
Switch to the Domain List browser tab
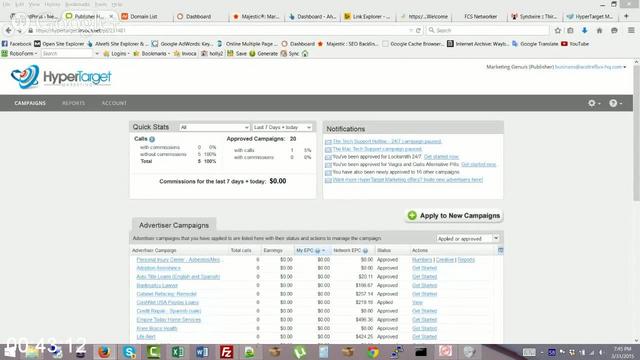[x=144, y=16]
